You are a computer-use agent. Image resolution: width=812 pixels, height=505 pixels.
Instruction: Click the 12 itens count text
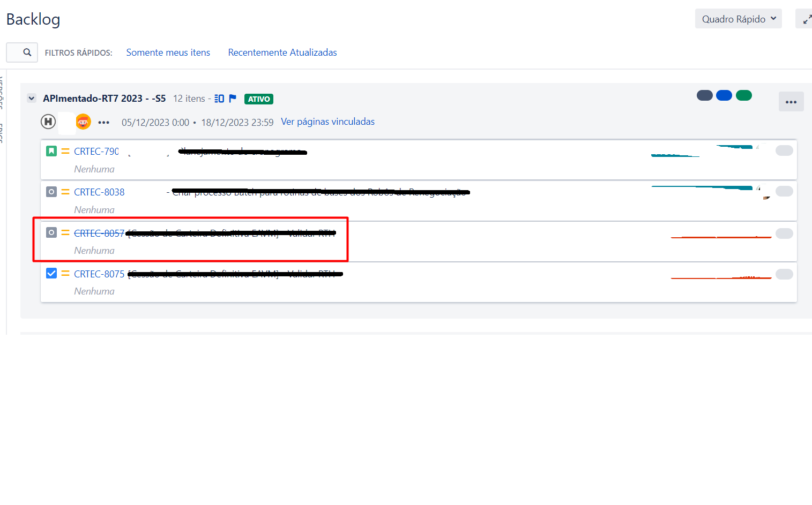(x=189, y=99)
